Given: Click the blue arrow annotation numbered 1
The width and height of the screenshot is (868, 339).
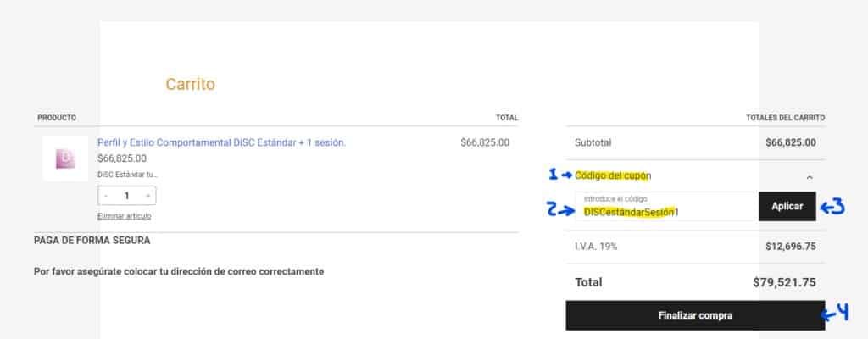Looking at the screenshot, I should point(560,175).
